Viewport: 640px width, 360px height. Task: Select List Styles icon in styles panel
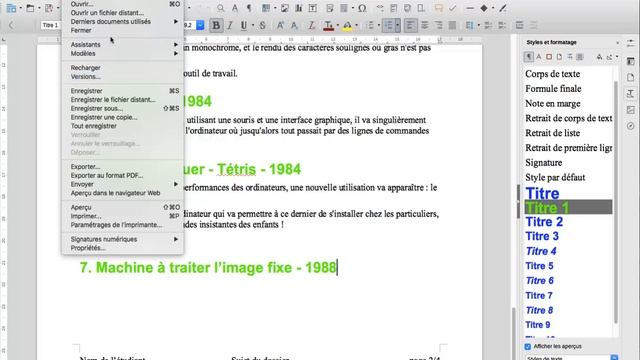tap(569, 57)
